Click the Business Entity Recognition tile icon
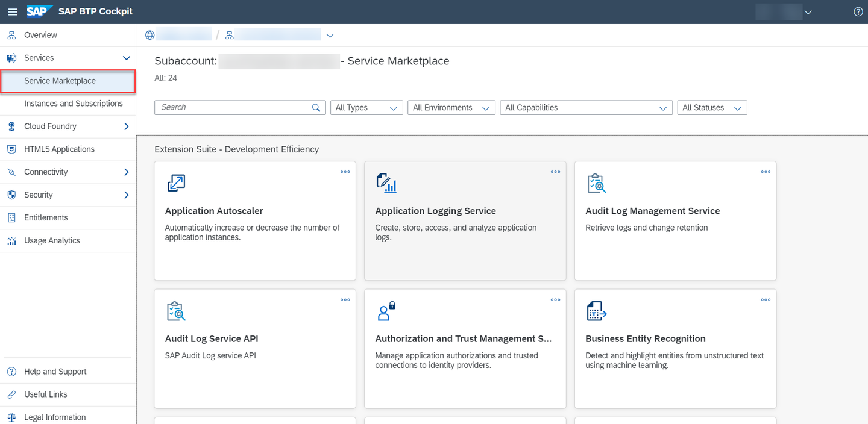This screenshot has width=868, height=424. point(597,311)
